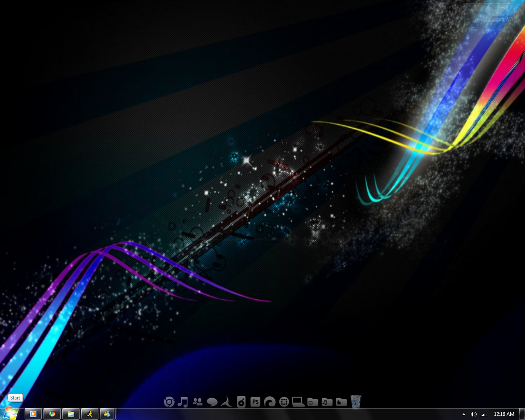Open the music folder in the dock
The width and height of the screenshot is (525, 420).
click(327, 402)
